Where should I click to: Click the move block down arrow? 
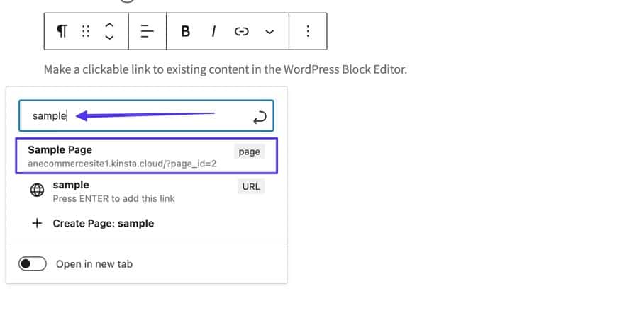tap(109, 38)
